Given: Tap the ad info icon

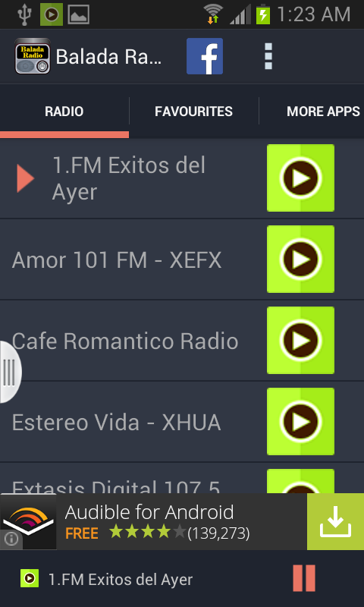Looking at the screenshot, I should (11, 539).
